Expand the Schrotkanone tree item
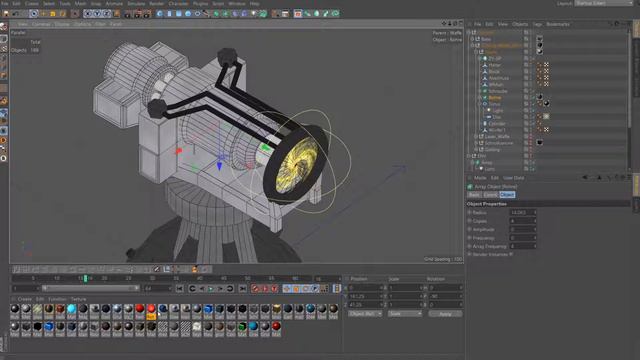Screen dimensions: 640x360 click(x=476, y=143)
